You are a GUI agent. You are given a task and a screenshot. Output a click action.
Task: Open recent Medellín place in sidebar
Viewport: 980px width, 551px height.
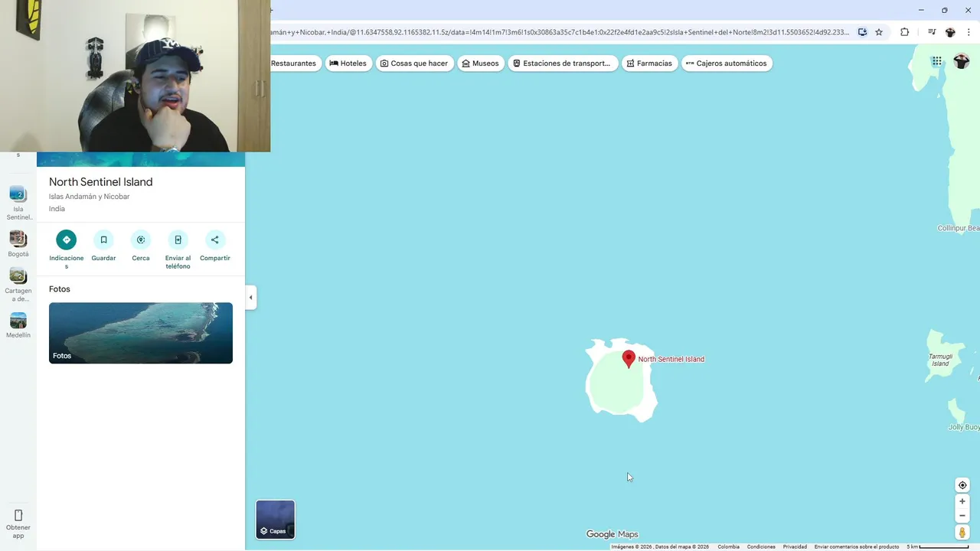[x=18, y=325]
